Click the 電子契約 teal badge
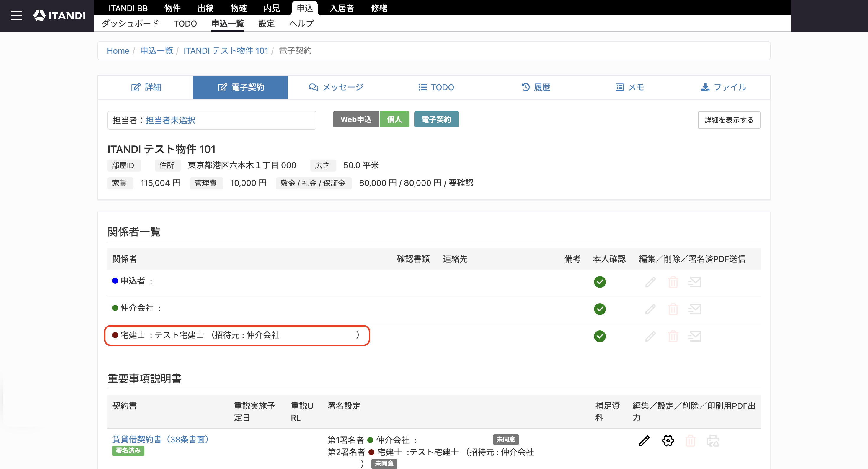This screenshot has width=868, height=469. (436, 119)
